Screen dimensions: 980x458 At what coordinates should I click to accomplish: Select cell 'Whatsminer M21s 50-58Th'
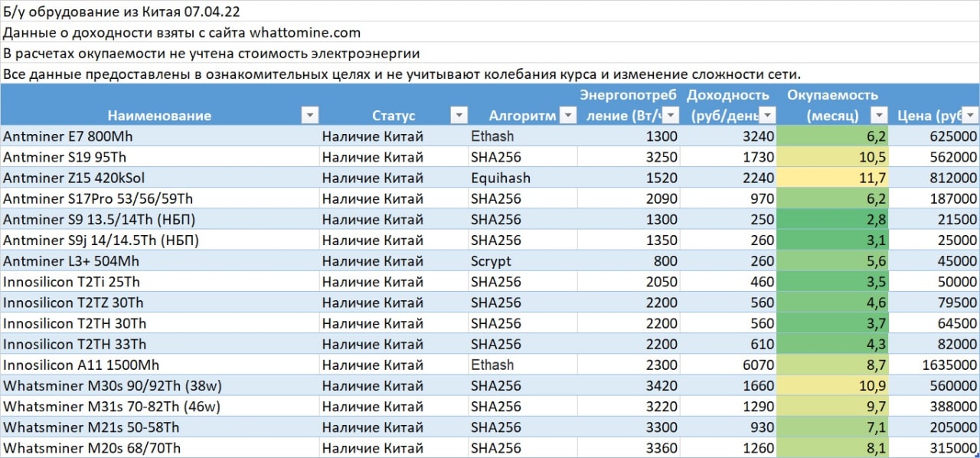(x=159, y=427)
